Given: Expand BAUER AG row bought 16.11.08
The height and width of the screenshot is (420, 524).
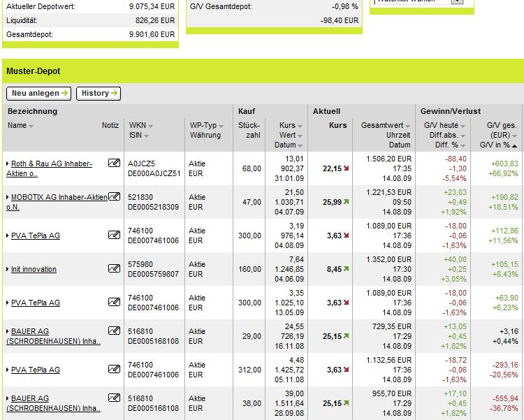Looking at the screenshot, I should pos(8,331).
